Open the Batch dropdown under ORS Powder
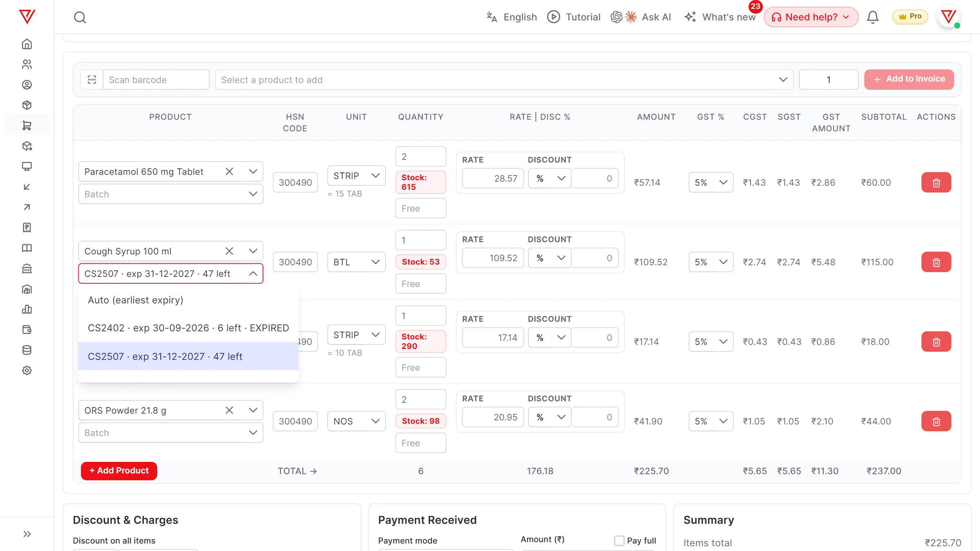This screenshot has height=551, width=980. pos(171,433)
